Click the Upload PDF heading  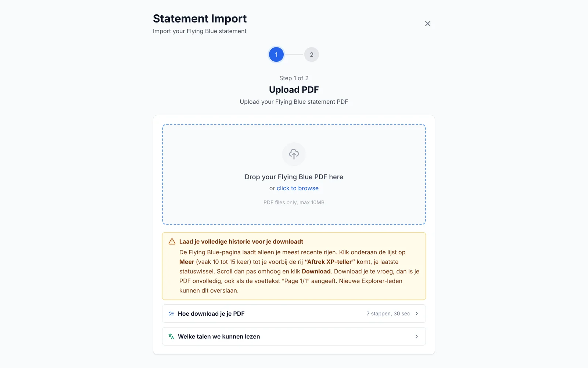click(294, 90)
